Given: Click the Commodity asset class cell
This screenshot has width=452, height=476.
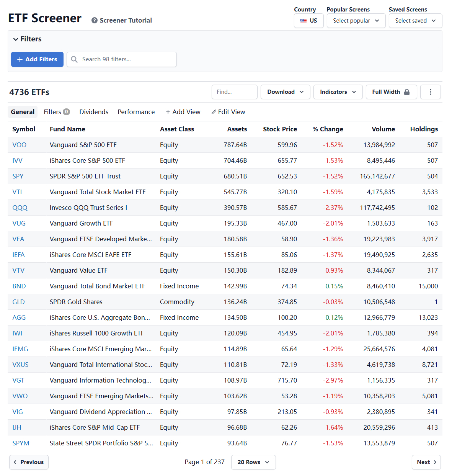Looking at the screenshot, I should (177, 302).
